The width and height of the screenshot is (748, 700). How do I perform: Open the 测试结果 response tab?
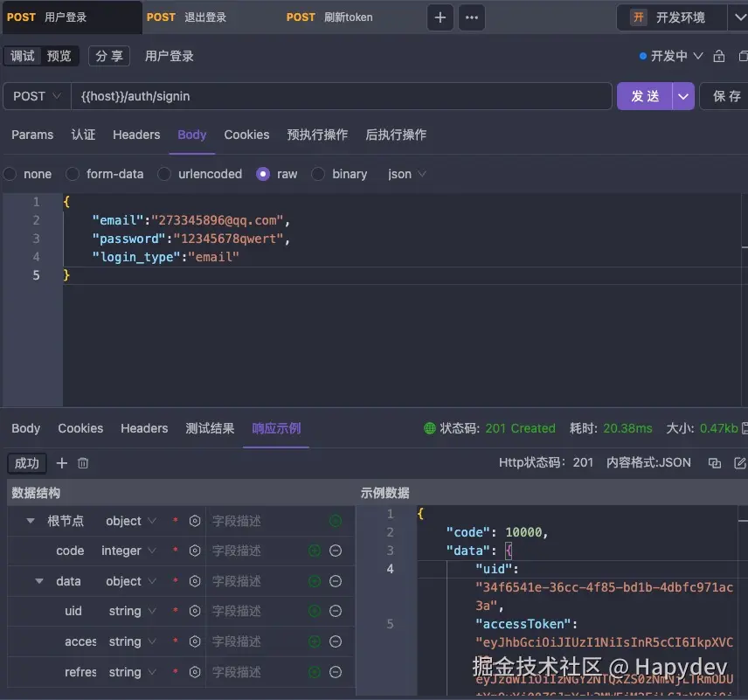[x=210, y=428]
